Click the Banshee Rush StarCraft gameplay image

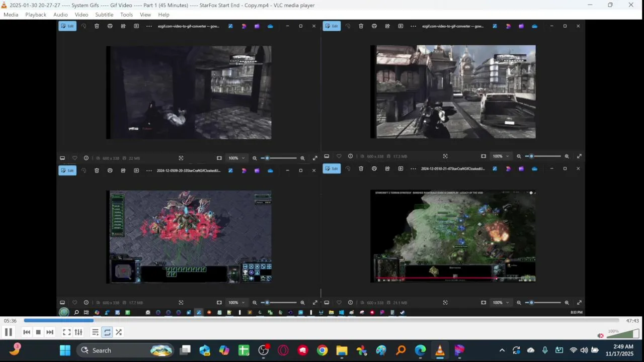point(453,236)
